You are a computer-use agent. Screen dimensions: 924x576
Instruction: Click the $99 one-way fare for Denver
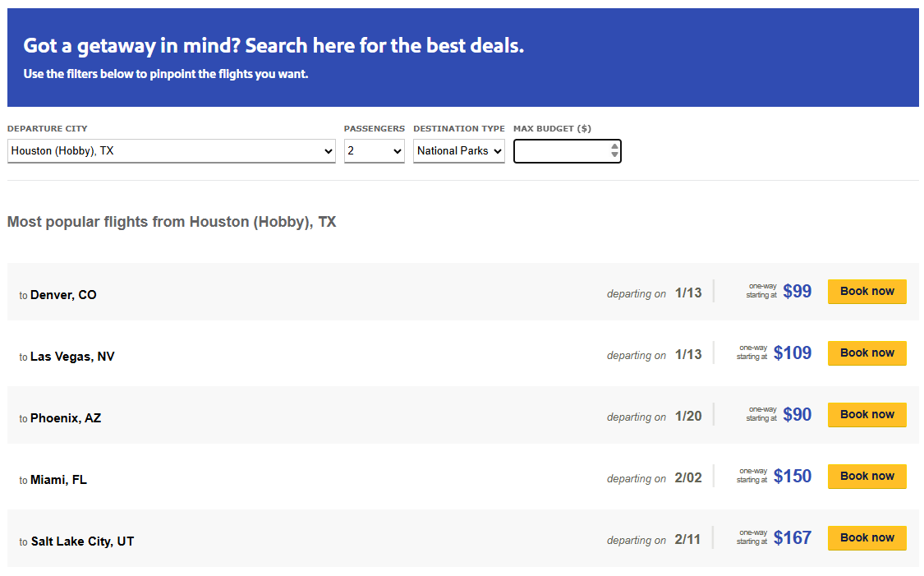click(796, 291)
